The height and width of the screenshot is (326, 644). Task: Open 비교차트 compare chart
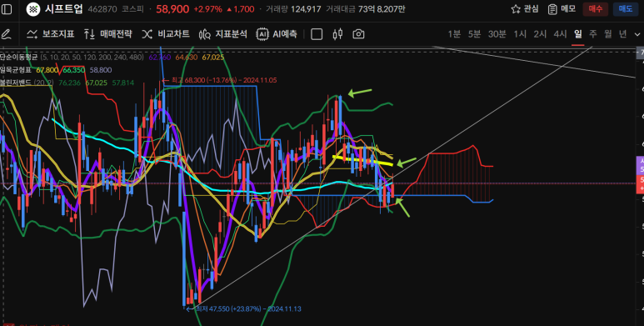click(x=166, y=34)
